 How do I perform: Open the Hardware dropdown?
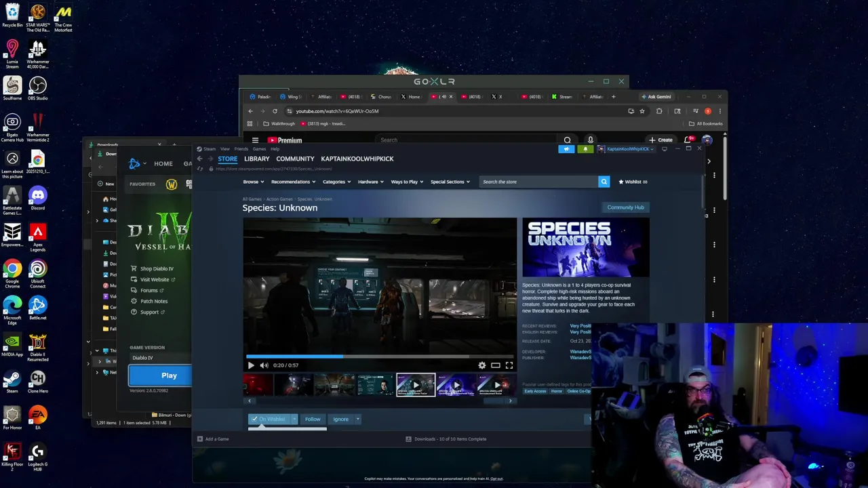point(370,182)
